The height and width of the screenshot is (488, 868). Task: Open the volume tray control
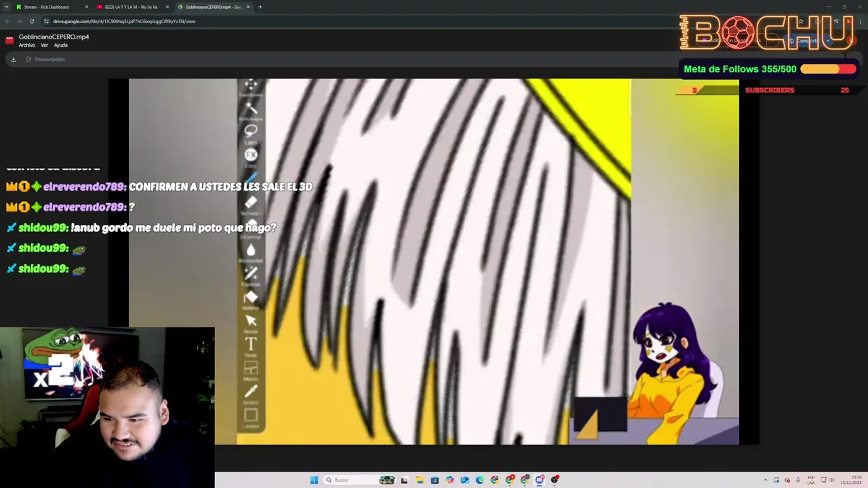coord(832,480)
